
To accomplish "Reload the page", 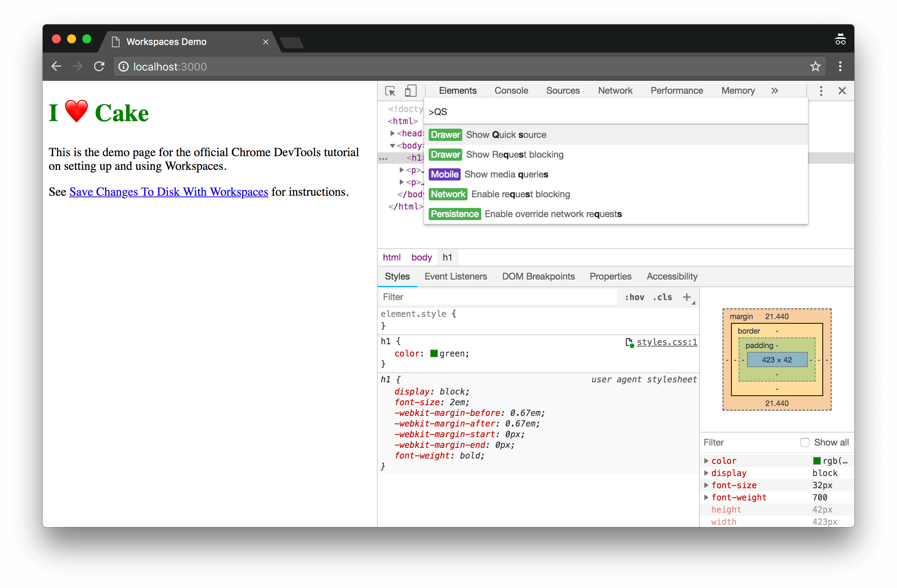I will point(99,66).
